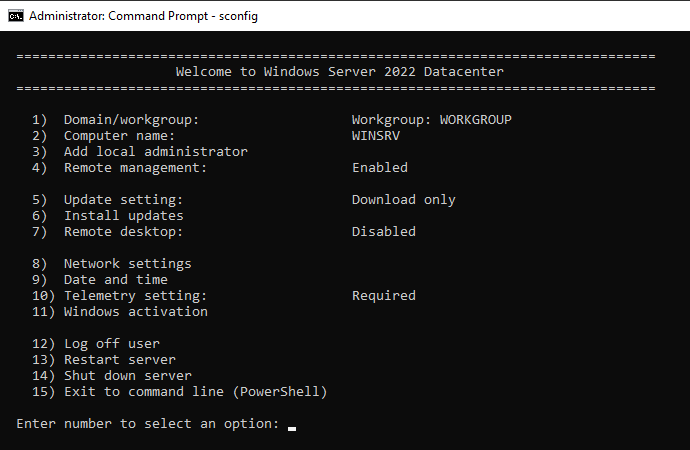Screen dimensions: 690x450
Task: Select Date and time option
Action: 115,280
